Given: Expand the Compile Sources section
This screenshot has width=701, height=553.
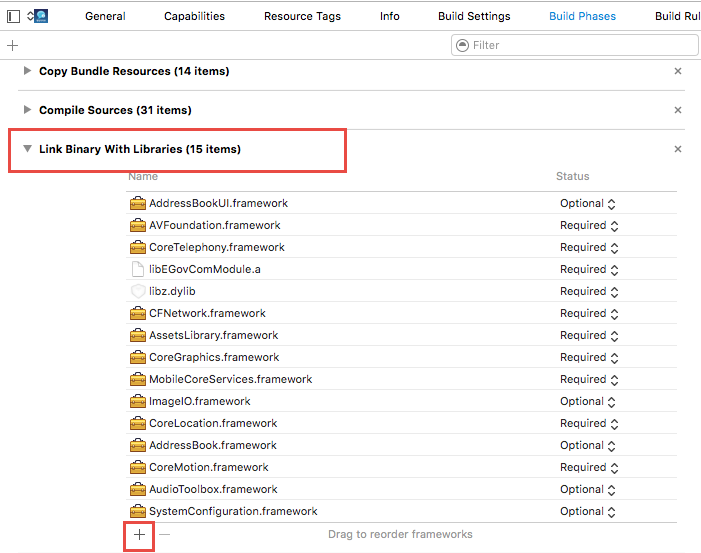Looking at the screenshot, I should point(26,110).
